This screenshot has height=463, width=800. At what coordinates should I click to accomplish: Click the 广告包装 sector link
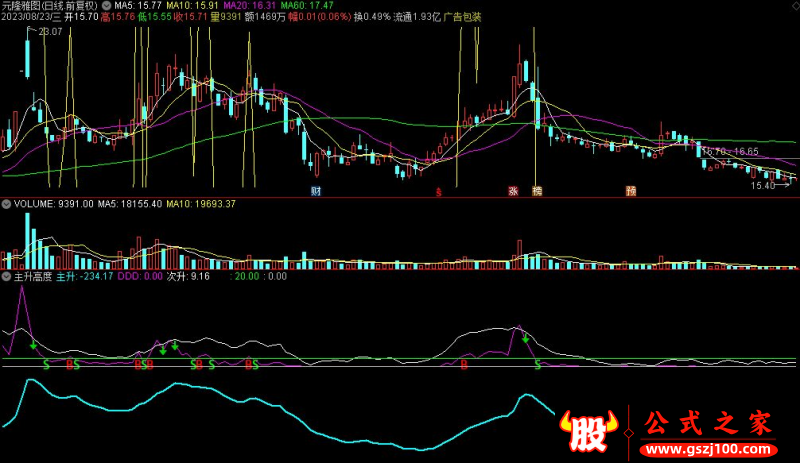[462, 17]
